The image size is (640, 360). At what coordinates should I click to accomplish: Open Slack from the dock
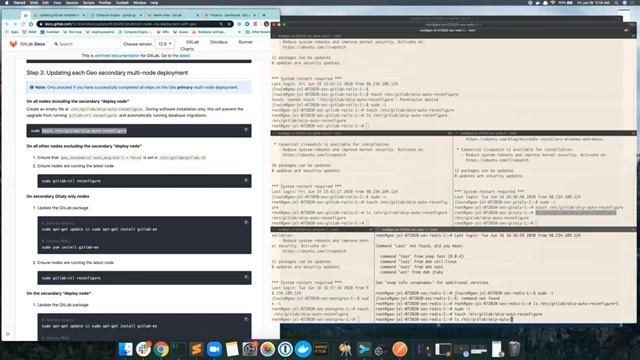143,349
